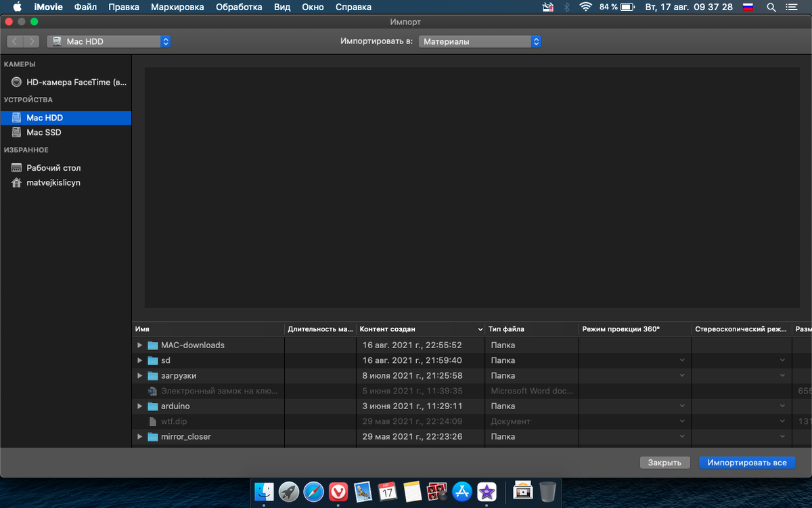This screenshot has width=812, height=508.
Task: Expand the arduino folder
Action: 140,406
